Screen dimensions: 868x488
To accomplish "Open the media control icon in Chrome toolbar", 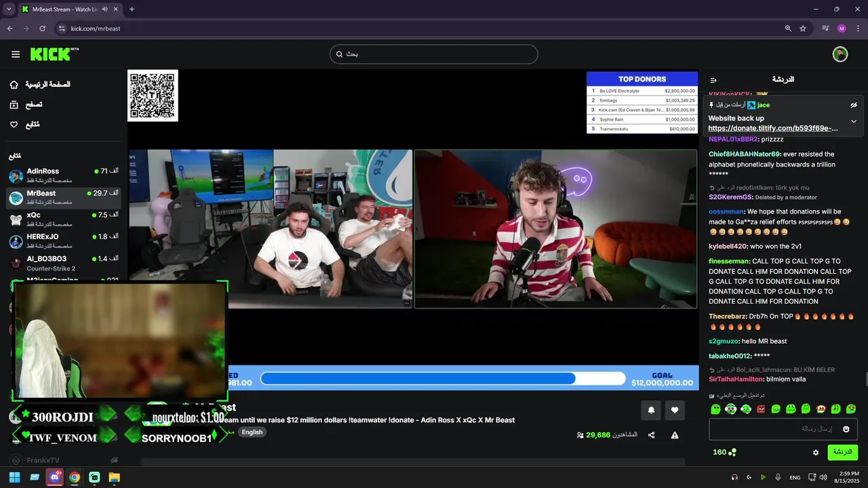I will pyautogui.click(x=825, y=28).
